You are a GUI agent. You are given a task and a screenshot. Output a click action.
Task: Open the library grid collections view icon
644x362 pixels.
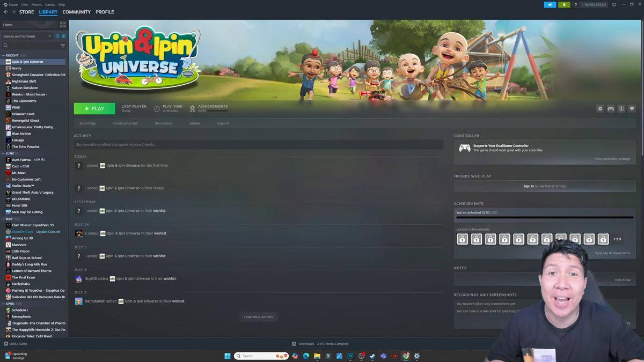(x=63, y=25)
